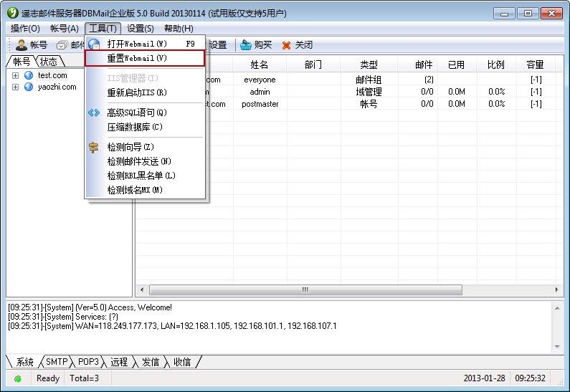Click the 比例 column header
This screenshot has height=392, width=570.
pos(496,65)
